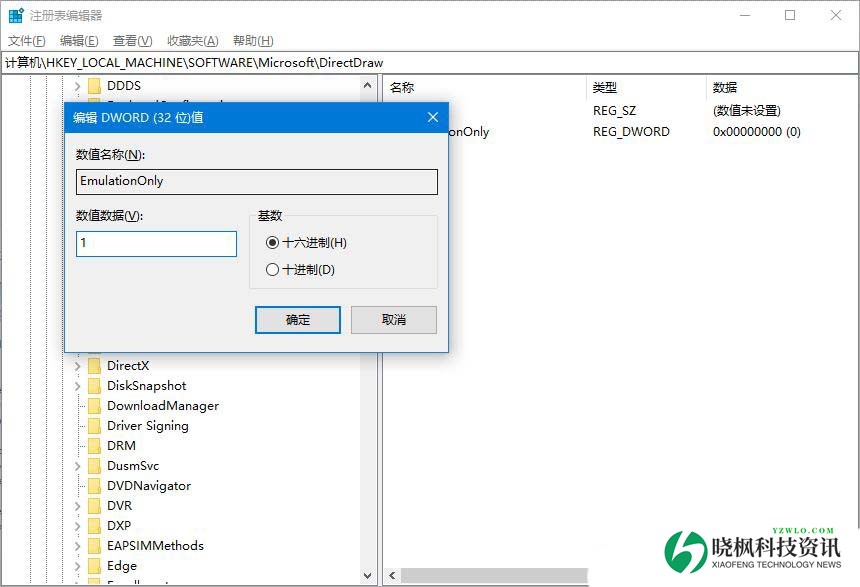This screenshot has width=860, height=587.
Task: Close the 编辑 DWORD dialog
Action: [433, 117]
